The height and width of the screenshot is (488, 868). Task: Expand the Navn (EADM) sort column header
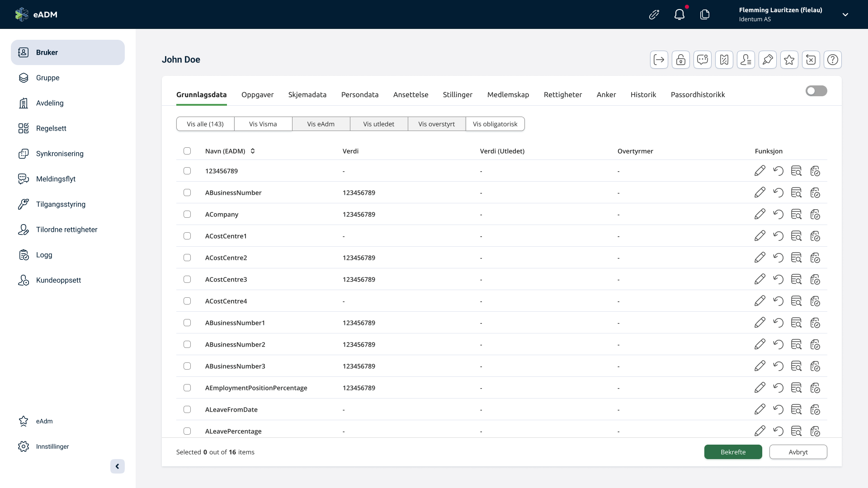click(252, 151)
